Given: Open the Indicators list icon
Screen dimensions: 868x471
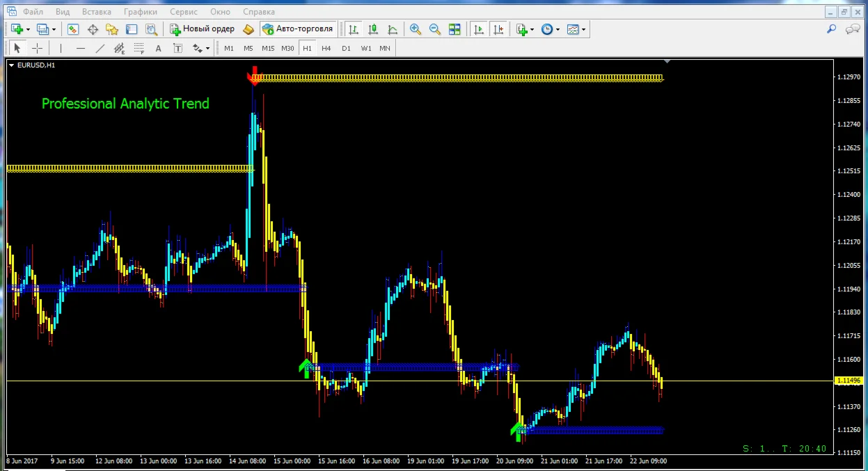Looking at the screenshot, I should point(521,29).
